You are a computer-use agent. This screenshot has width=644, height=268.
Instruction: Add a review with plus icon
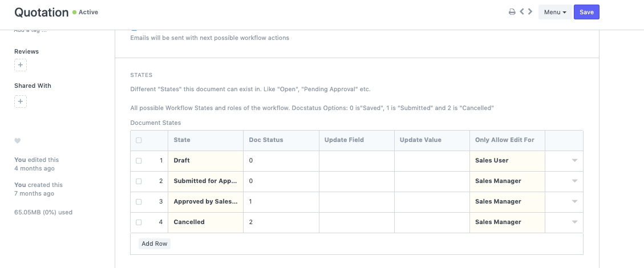21,66
